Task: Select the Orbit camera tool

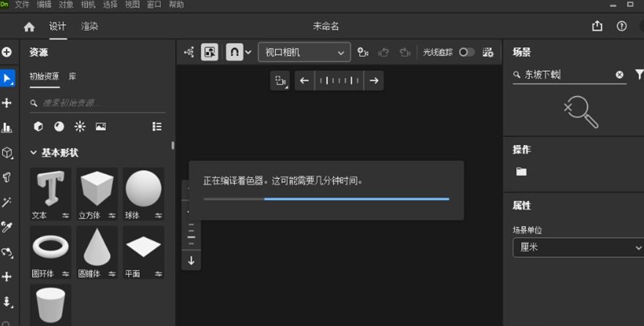Action: [x=7, y=252]
